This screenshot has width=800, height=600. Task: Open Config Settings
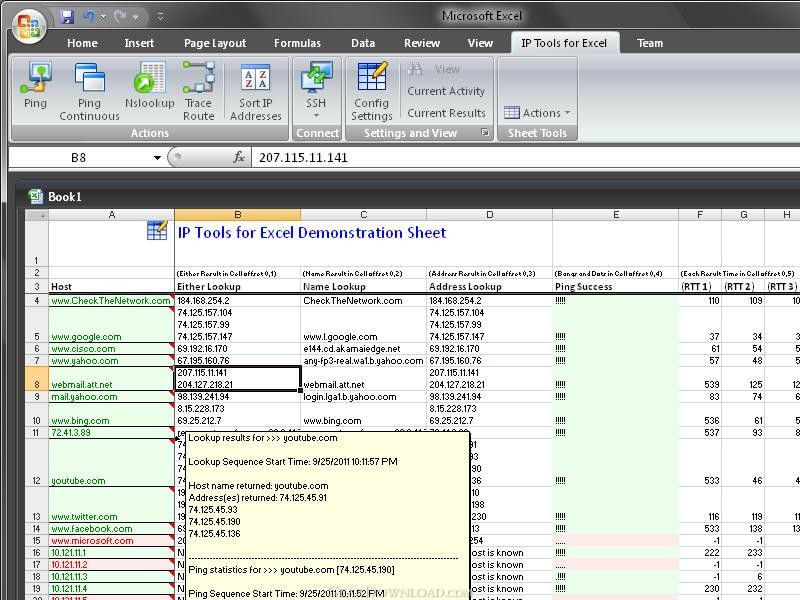[371, 92]
